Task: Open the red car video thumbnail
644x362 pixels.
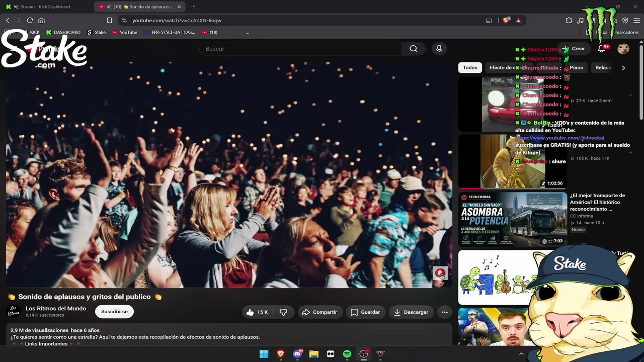Action: [512, 104]
